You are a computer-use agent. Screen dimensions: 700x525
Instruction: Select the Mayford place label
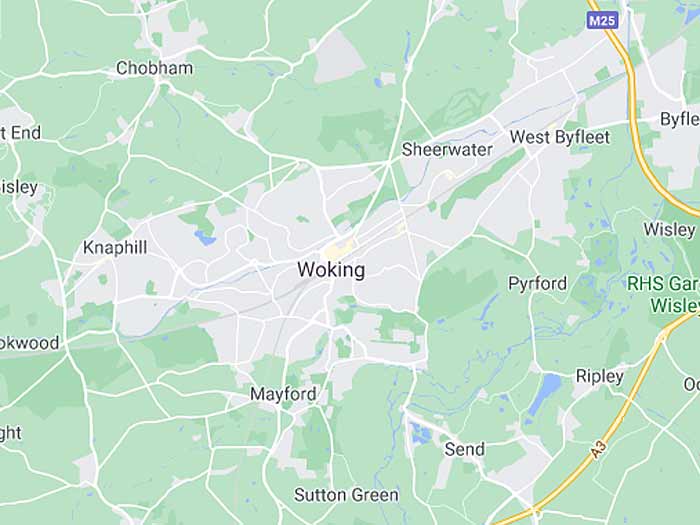point(283,394)
